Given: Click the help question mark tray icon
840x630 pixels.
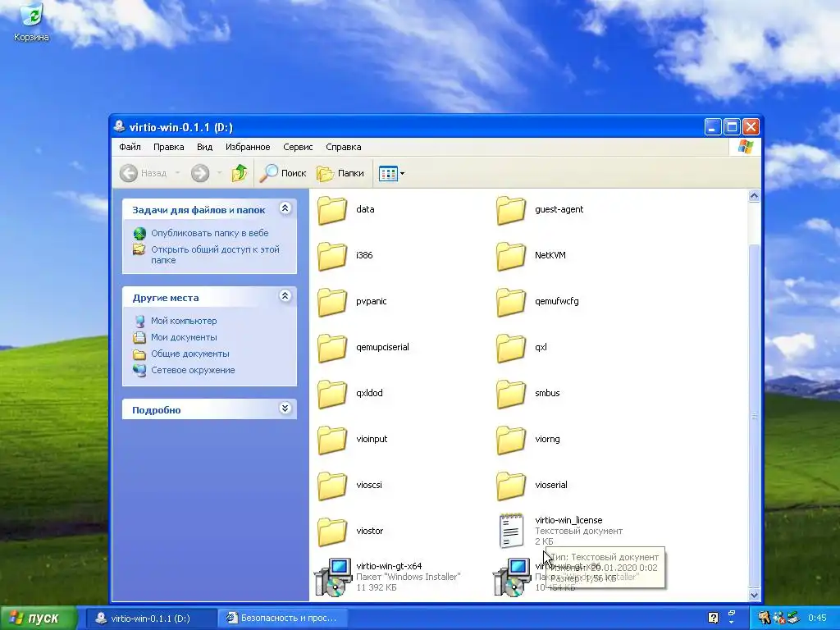Looking at the screenshot, I should coord(713,618).
